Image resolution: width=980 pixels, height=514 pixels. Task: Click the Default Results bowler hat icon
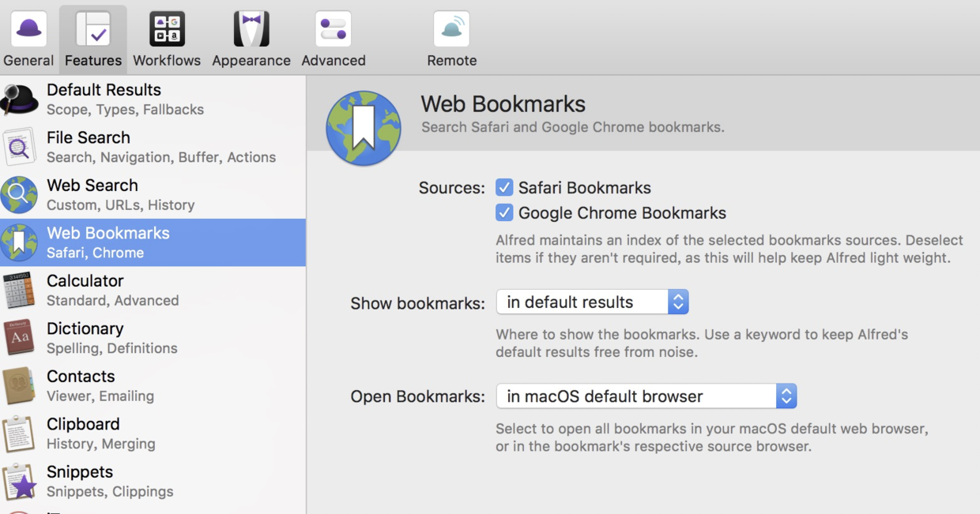pos(19,99)
